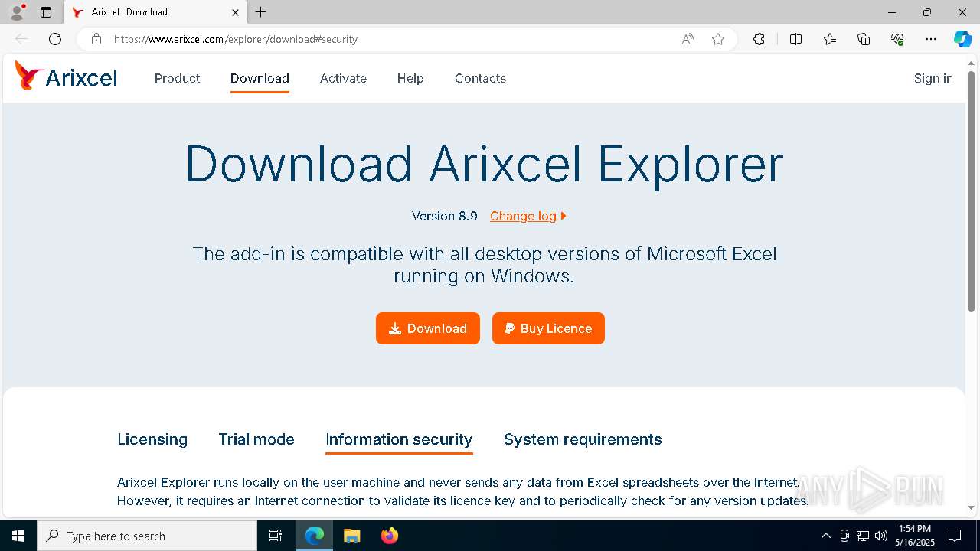Select the Information security tab

pos(399,439)
